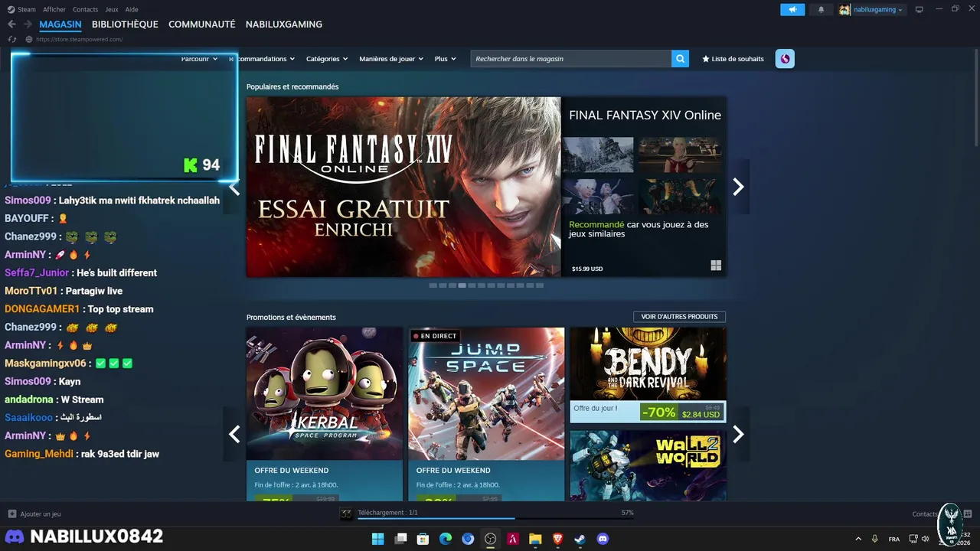Expand the Parcourir dropdown

click(199, 59)
